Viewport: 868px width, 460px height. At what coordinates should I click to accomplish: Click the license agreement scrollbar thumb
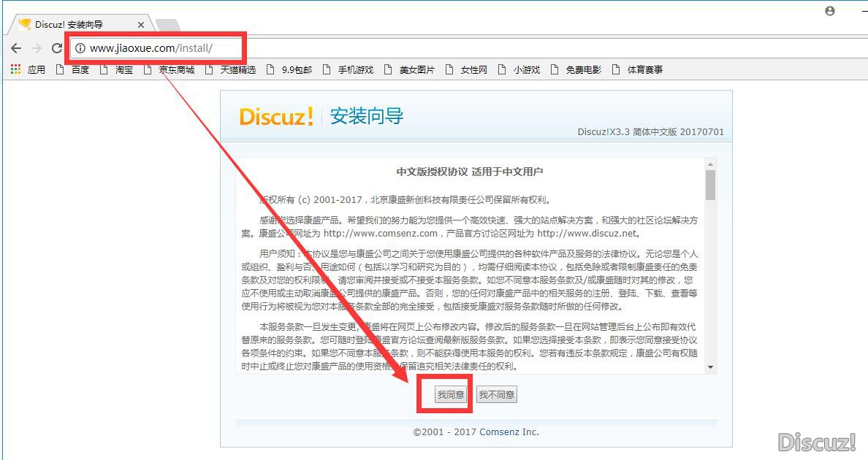[x=710, y=185]
